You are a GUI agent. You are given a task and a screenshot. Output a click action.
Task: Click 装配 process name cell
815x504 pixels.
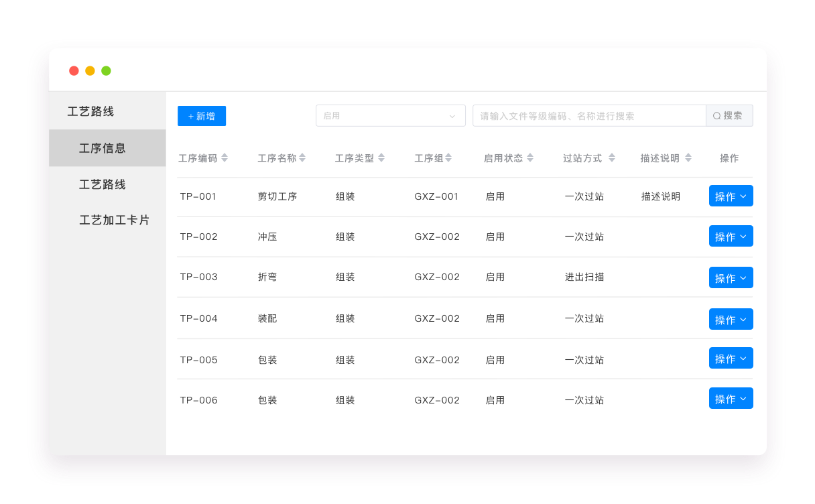267,318
